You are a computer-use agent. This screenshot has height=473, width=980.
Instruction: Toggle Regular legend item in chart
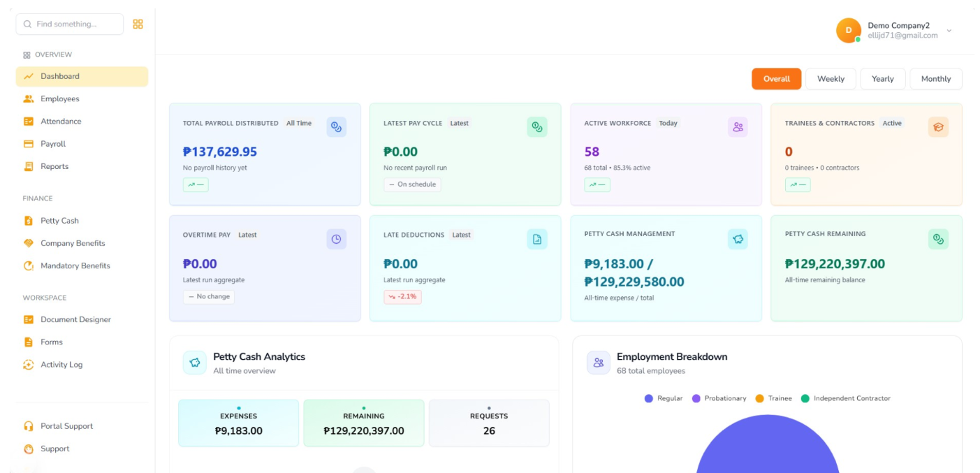[x=664, y=398]
